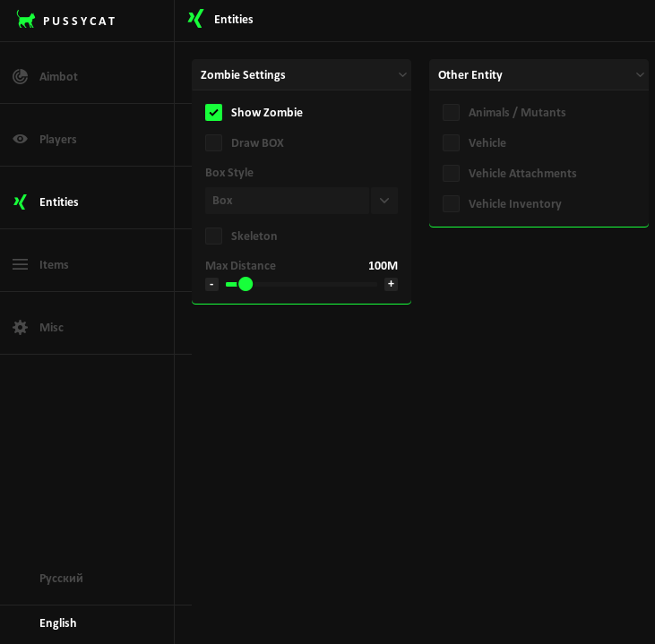Collapse the Zombie Settings panel chevron
The height and width of the screenshot is (644, 655).
[402, 74]
